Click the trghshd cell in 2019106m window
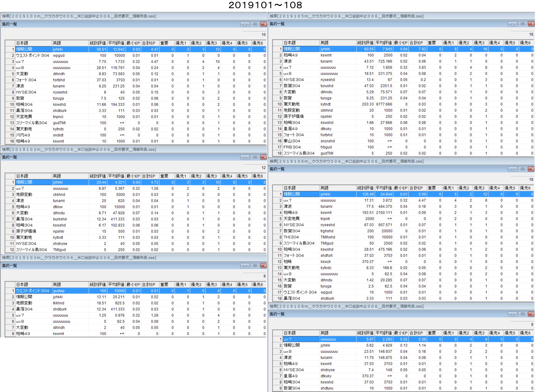This screenshot has height=392, width=535. 338,231
